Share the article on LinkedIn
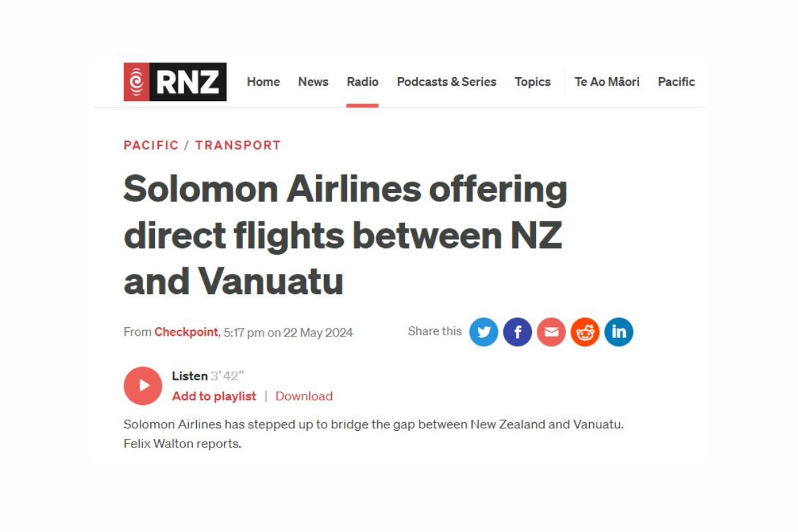Screen dimensions: 798x532 (619, 332)
